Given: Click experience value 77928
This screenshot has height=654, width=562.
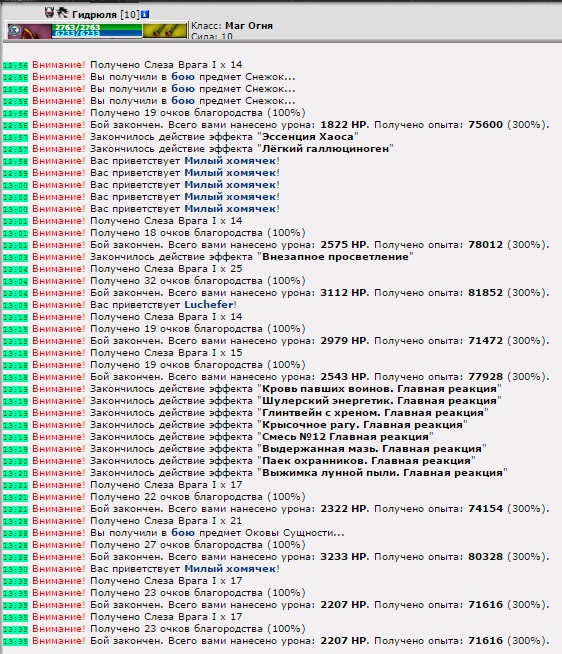Looking at the screenshot, I should point(485,377).
